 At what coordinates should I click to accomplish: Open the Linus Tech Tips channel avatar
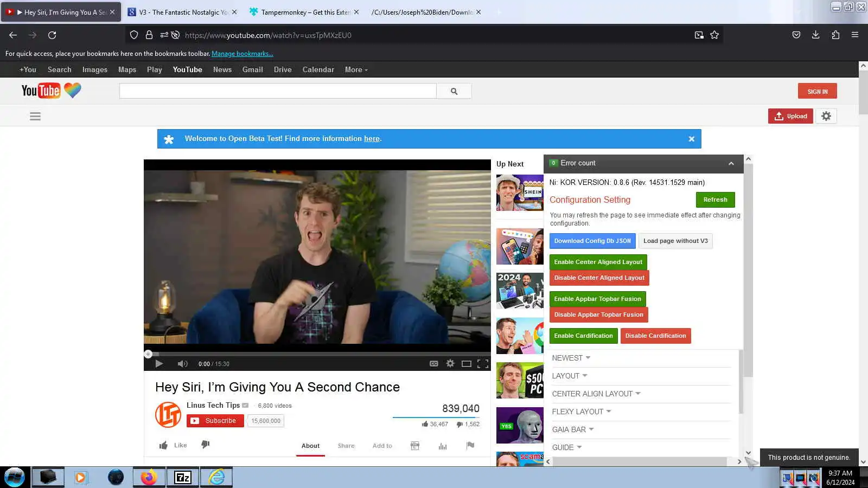168,415
